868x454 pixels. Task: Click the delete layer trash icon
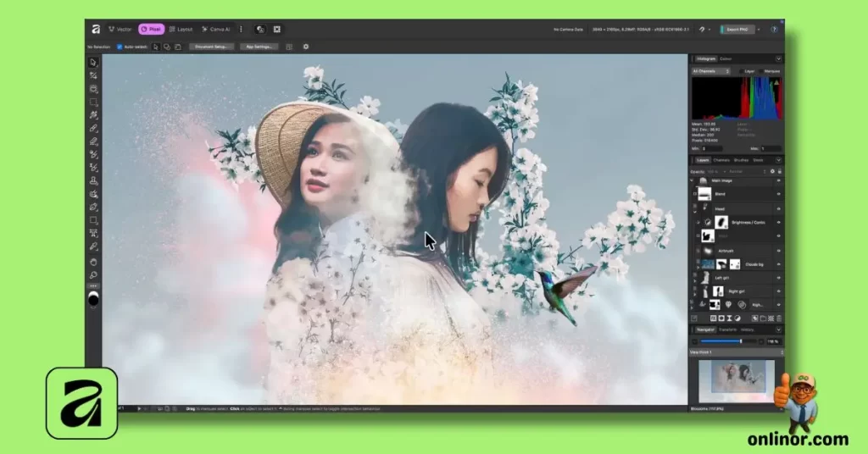(x=779, y=318)
